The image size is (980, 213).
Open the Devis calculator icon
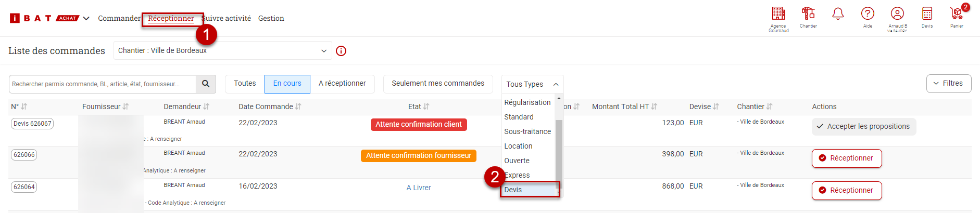coord(927,14)
